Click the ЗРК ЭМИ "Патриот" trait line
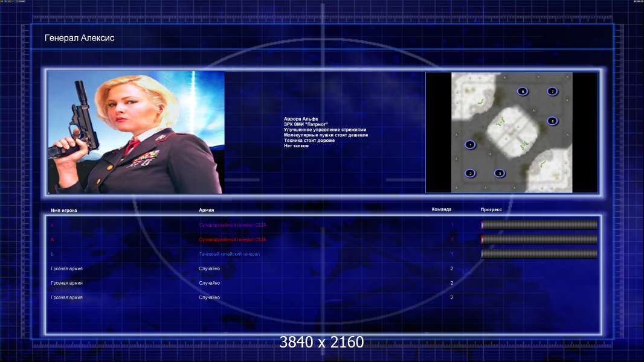The width and height of the screenshot is (644, 362). (306, 124)
